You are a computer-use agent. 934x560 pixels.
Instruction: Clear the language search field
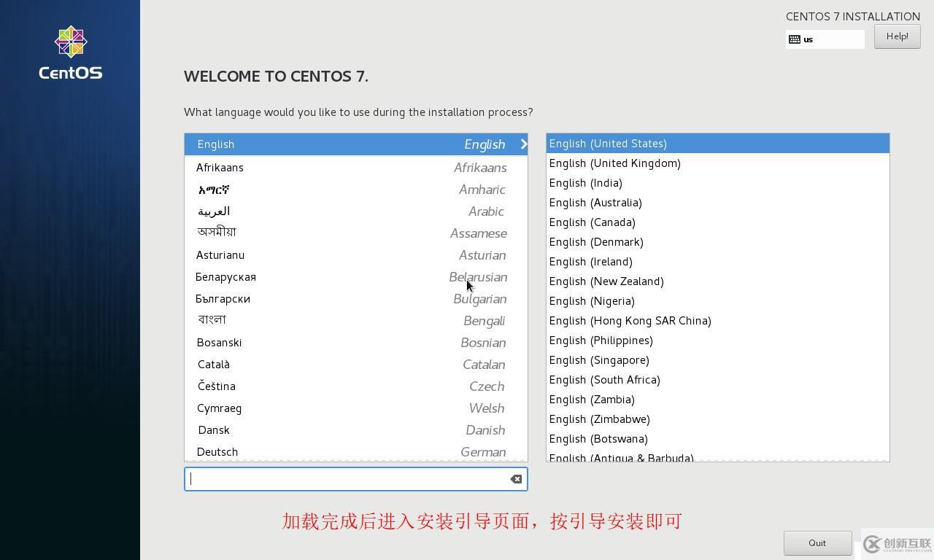tap(516, 479)
